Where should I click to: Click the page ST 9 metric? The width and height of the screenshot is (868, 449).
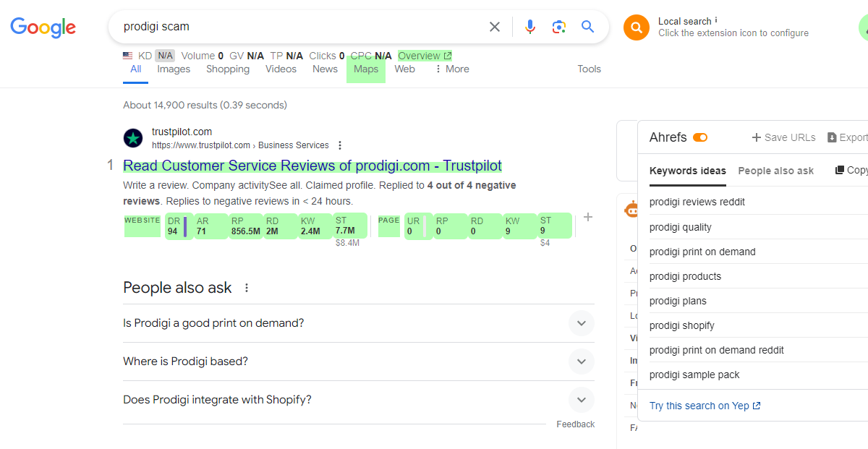pyautogui.click(x=554, y=226)
